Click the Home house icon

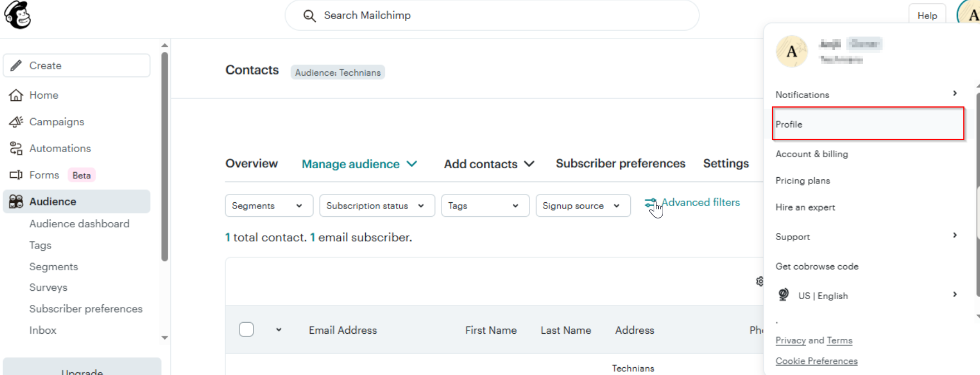(x=16, y=95)
